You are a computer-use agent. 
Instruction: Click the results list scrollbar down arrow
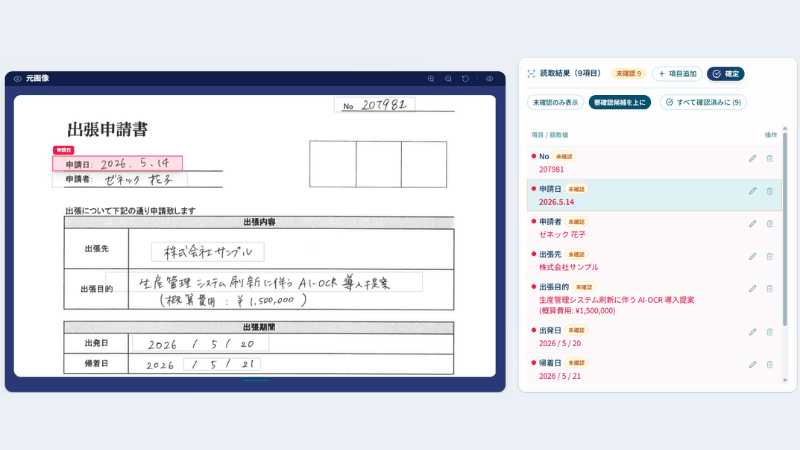[785, 380]
